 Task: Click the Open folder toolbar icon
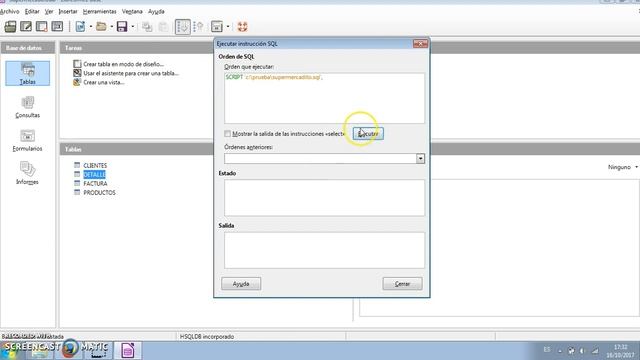(x=101, y=27)
